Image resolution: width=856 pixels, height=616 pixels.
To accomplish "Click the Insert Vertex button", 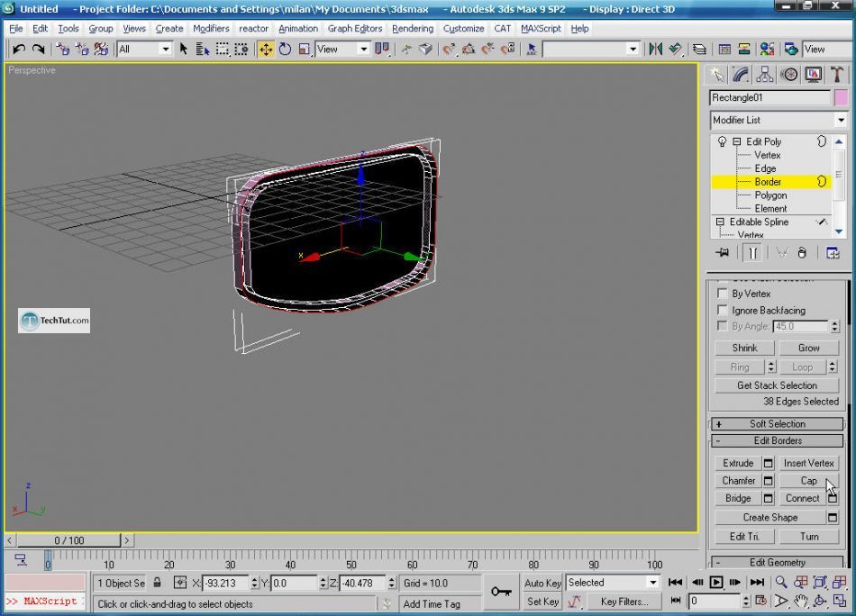I will [808, 463].
